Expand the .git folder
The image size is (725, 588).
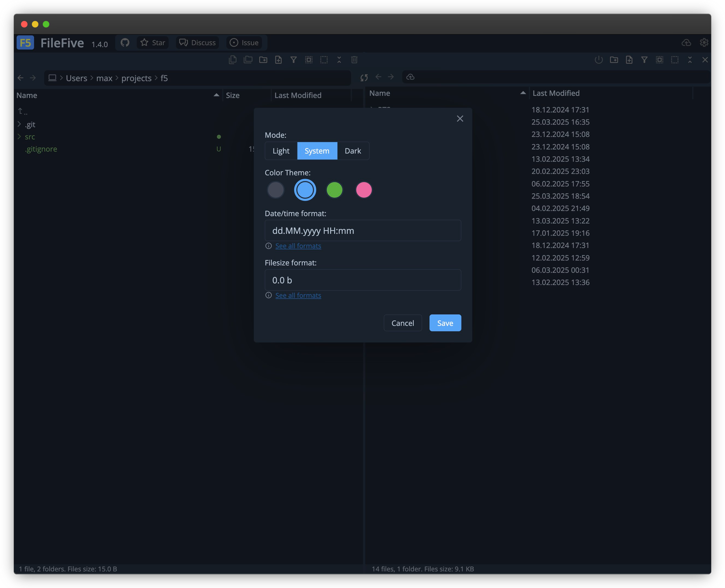click(x=19, y=124)
